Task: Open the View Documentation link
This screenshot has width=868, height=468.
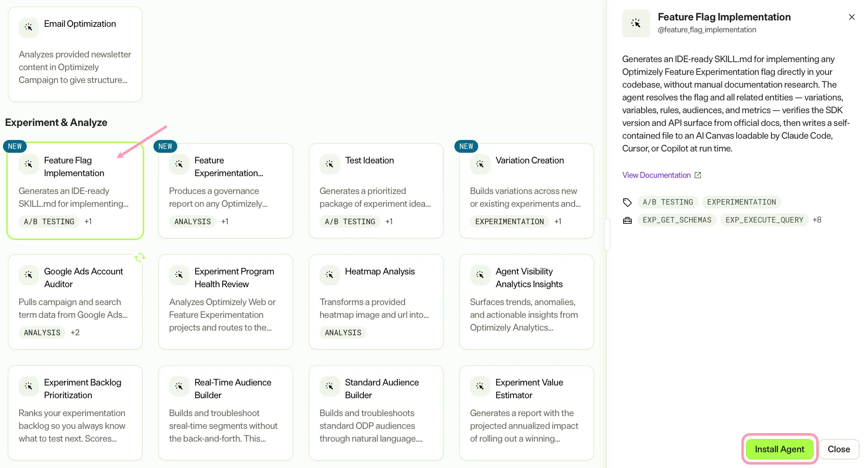Action: coord(661,175)
